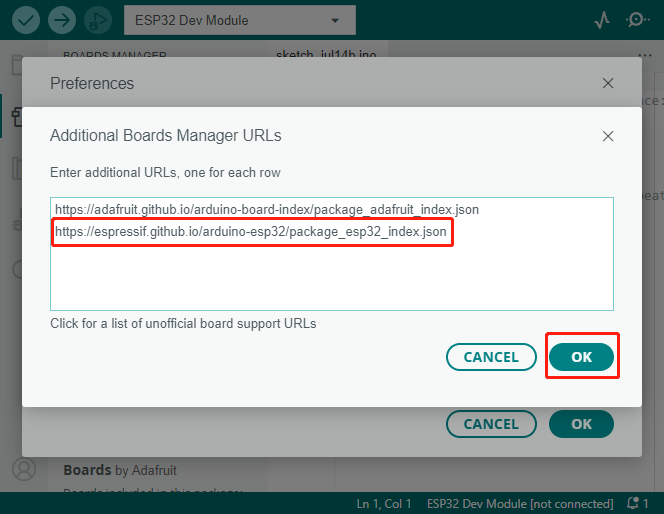Open the unofficial board support URLs link
This screenshot has width=664, height=514.
183,323
